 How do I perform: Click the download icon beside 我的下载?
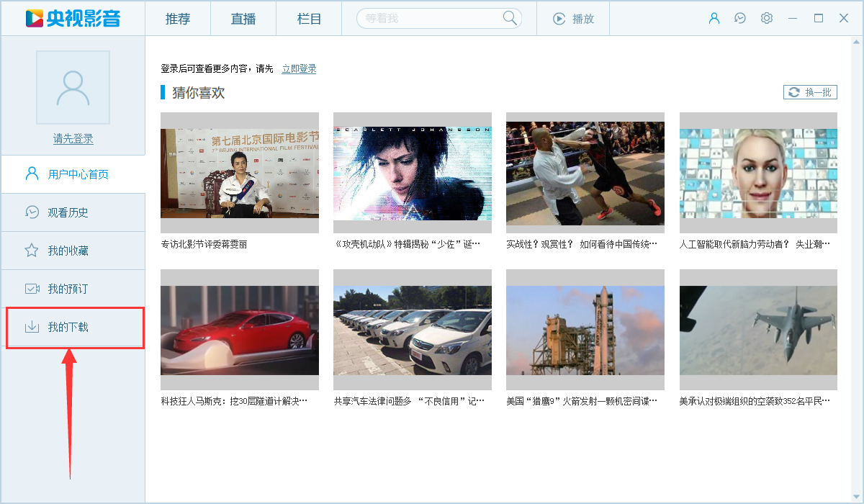point(32,327)
